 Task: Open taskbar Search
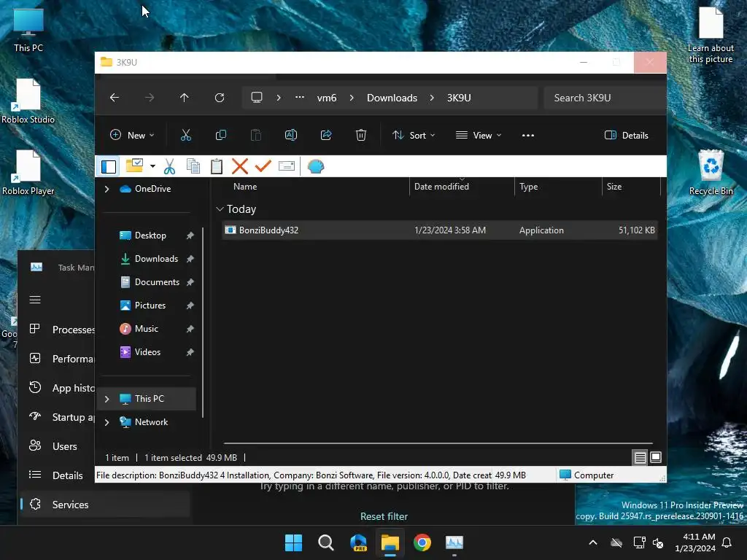pyautogui.click(x=326, y=542)
